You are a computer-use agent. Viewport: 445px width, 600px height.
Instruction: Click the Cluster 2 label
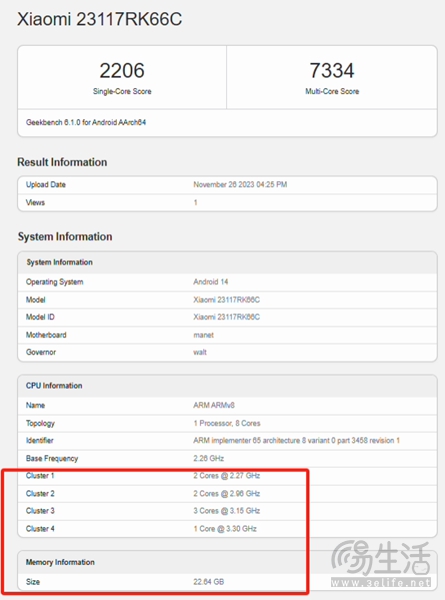(40, 494)
